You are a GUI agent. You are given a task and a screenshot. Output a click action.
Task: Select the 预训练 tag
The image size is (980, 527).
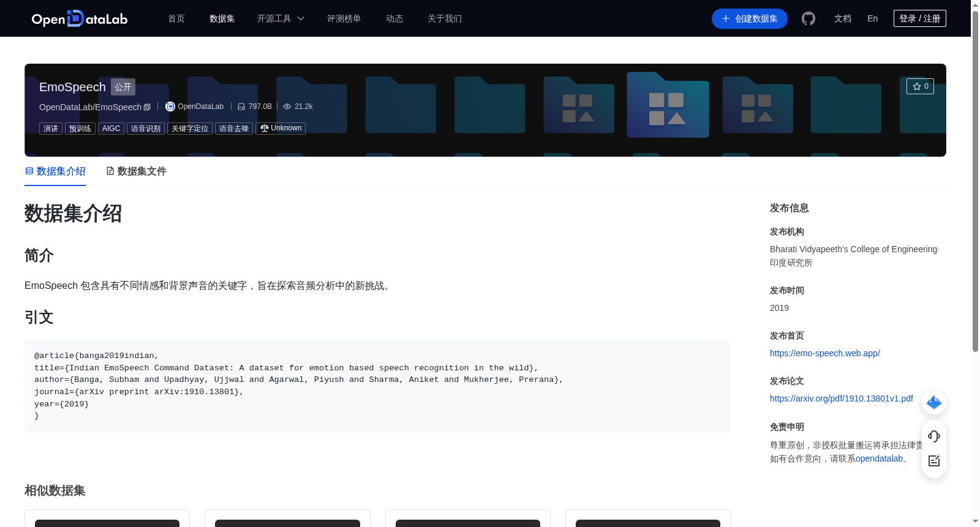(80, 129)
